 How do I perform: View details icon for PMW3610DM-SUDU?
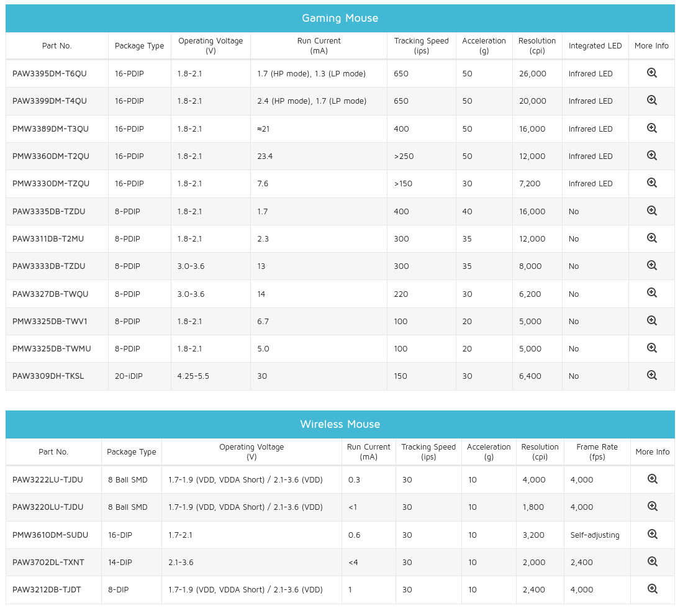point(652,534)
